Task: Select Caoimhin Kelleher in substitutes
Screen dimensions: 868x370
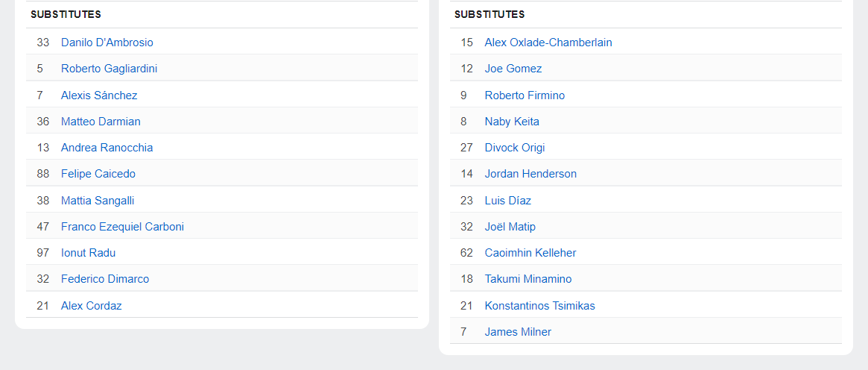Action: click(530, 253)
